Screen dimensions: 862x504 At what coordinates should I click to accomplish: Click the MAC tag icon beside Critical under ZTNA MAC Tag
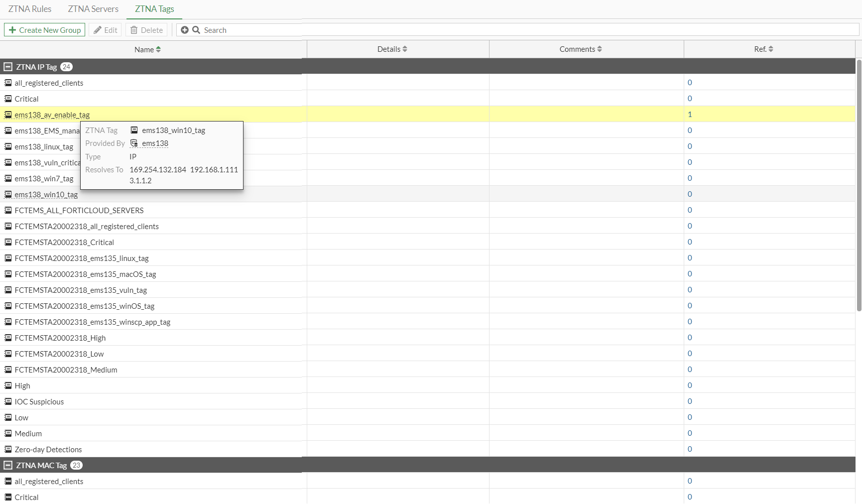7,497
